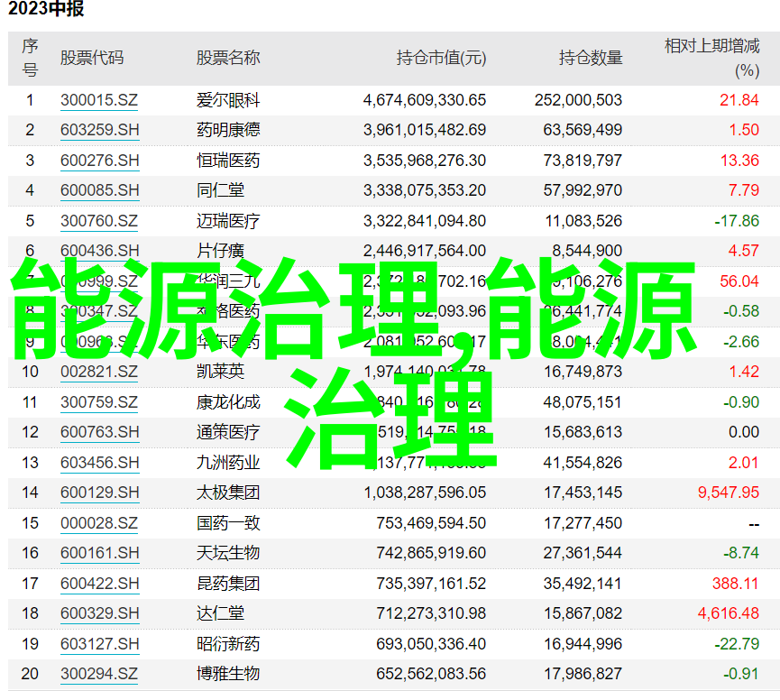Select the 2023中报 heading text
This screenshot has width=780, height=700.
coord(46,8)
